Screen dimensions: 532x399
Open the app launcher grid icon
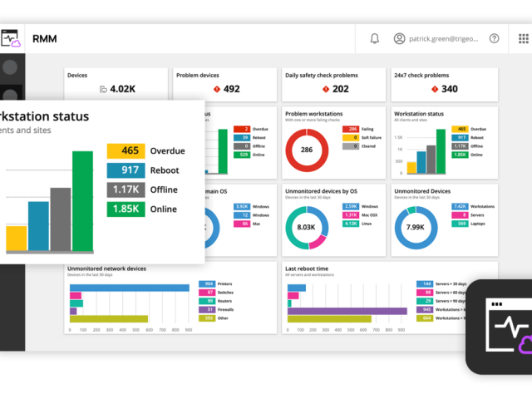click(524, 38)
